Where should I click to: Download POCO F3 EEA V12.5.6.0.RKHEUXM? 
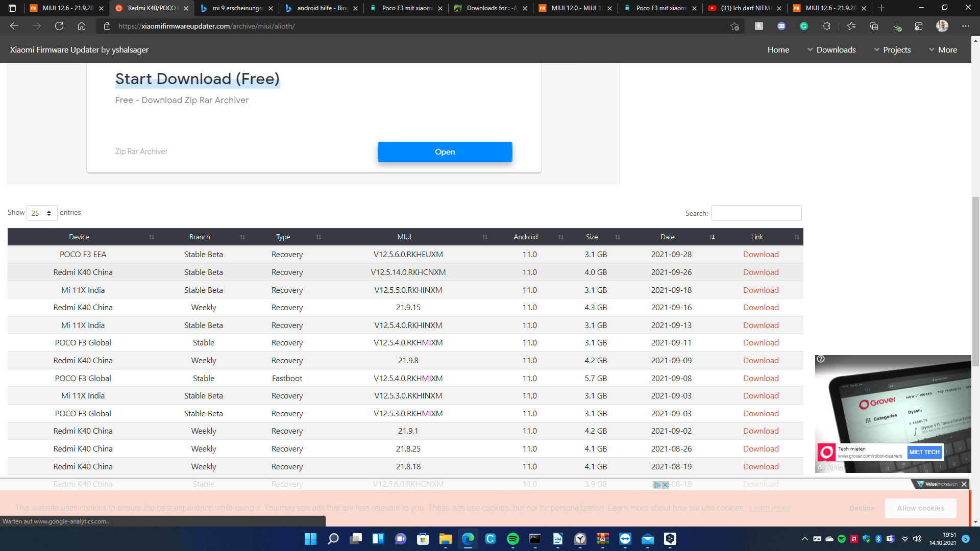tap(761, 254)
